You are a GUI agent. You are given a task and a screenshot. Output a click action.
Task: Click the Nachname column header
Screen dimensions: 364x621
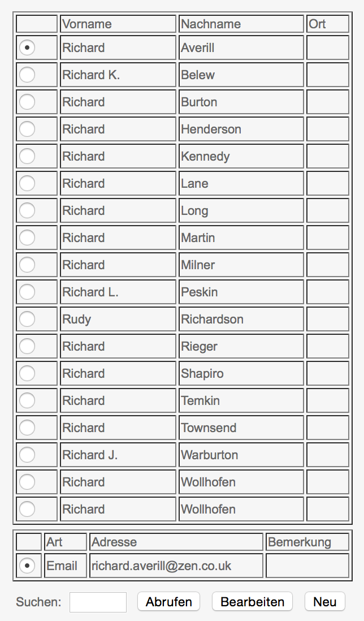[x=241, y=24]
